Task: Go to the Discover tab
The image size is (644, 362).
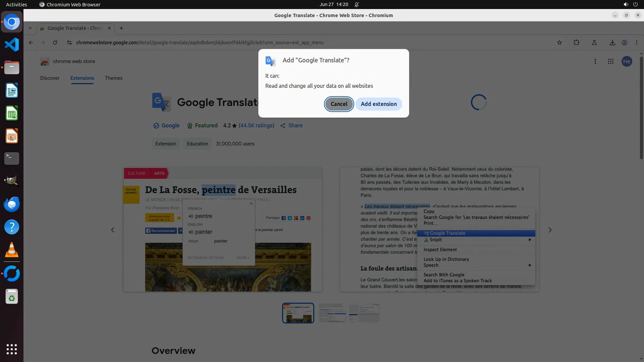Action: click(50, 78)
